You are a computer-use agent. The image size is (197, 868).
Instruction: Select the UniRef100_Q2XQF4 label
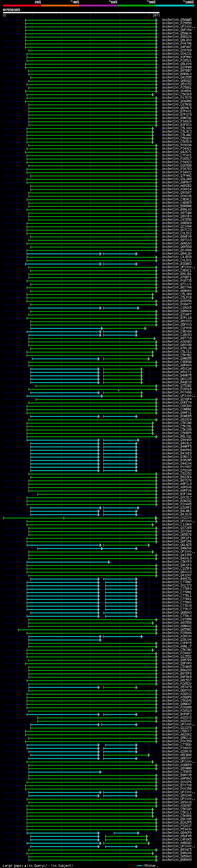[x=177, y=399]
